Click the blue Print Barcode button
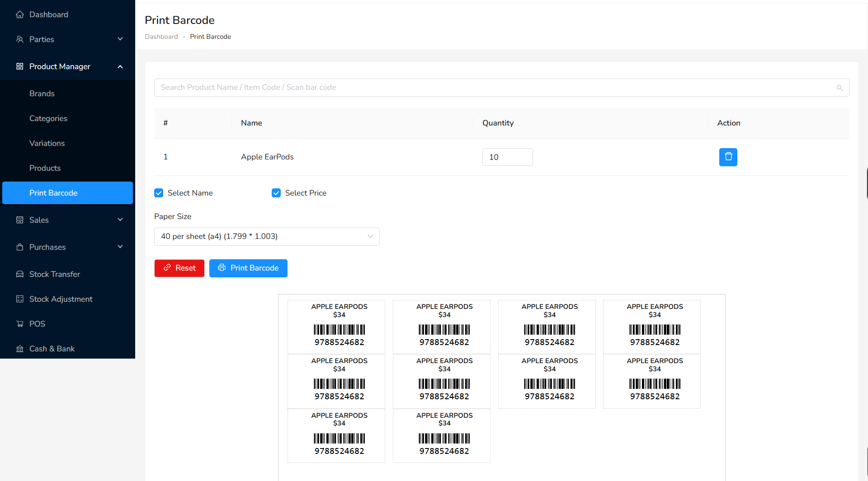The height and width of the screenshot is (481, 868). tap(248, 268)
